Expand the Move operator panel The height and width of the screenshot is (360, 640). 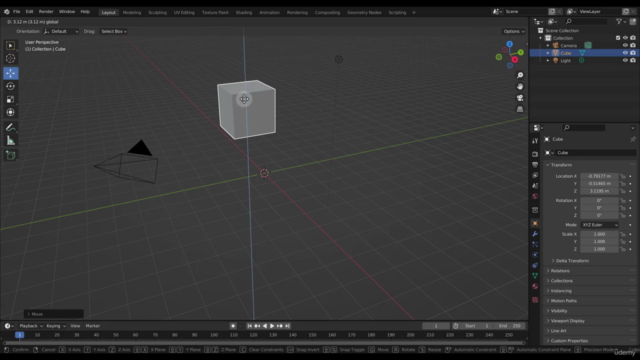[x=53, y=314]
